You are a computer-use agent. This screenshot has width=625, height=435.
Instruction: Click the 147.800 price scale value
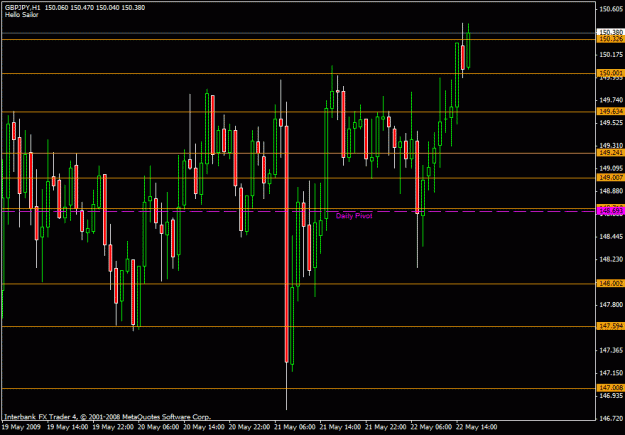[x=611, y=305]
